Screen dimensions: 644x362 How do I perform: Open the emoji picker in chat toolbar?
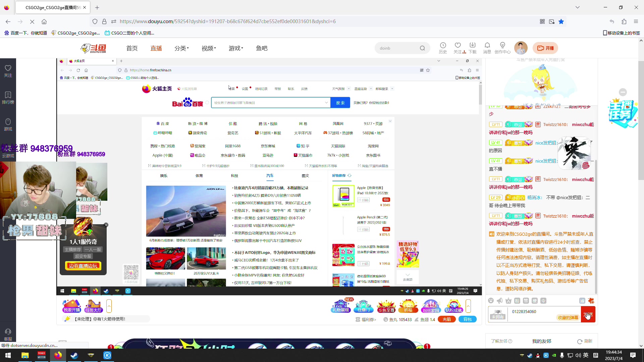(491, 301)
